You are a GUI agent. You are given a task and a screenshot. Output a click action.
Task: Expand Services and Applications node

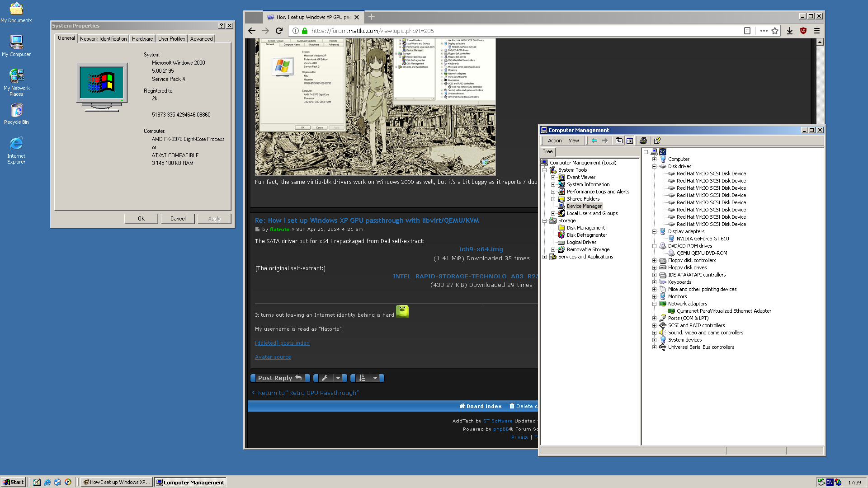[544, 257]
